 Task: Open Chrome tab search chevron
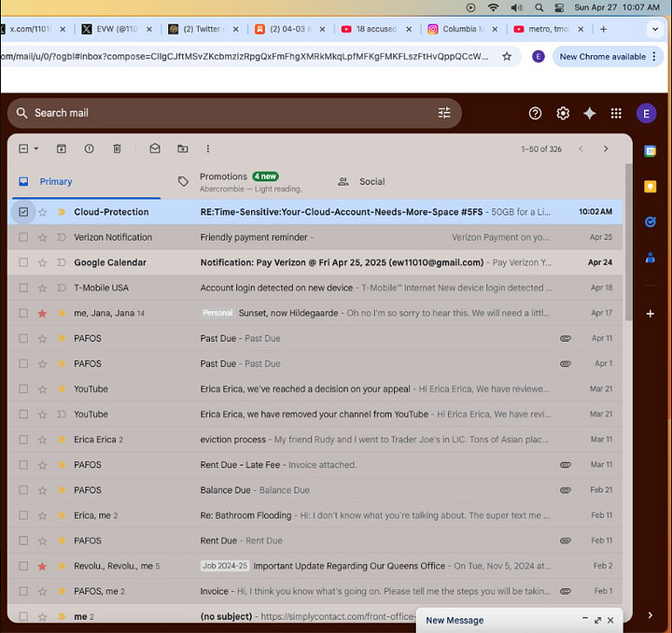click(x=655, y=29)
